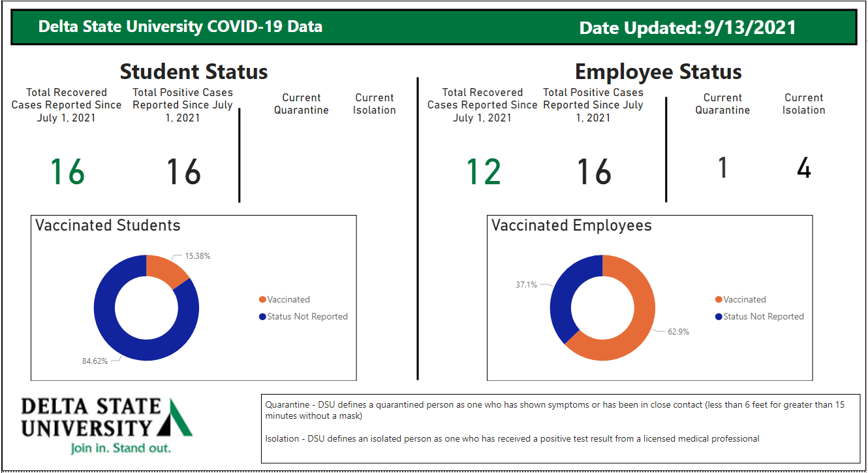868x473 pixels.
Task: Click orange Vaccinated legend dot in Employees chart
Action: pos(719,300)
